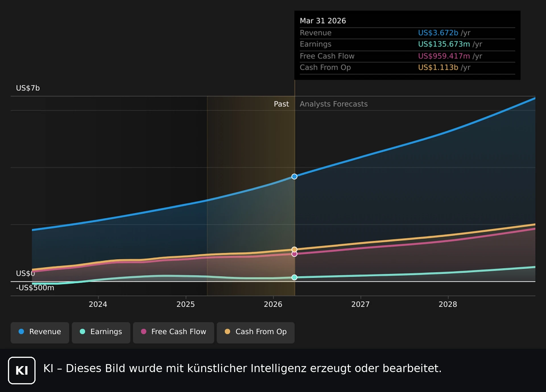
Task: Click the 2025 x-axis label
Action: coord(185,304)
